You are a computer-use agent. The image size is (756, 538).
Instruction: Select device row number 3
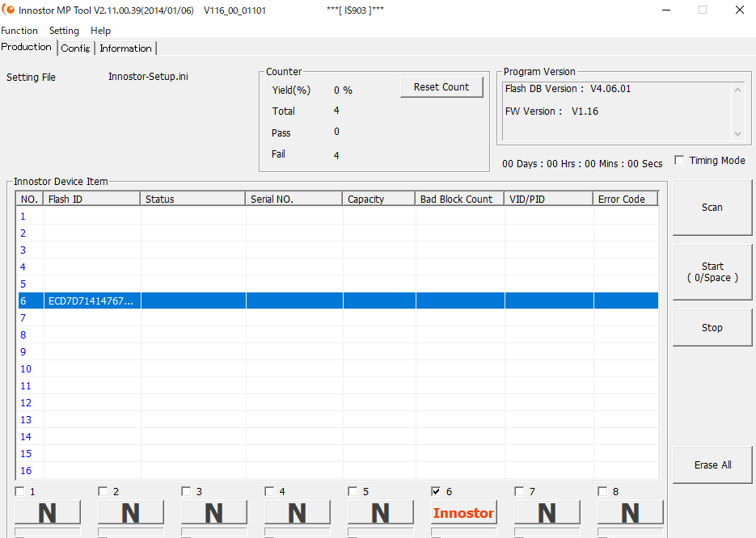[x=337, y=250]
